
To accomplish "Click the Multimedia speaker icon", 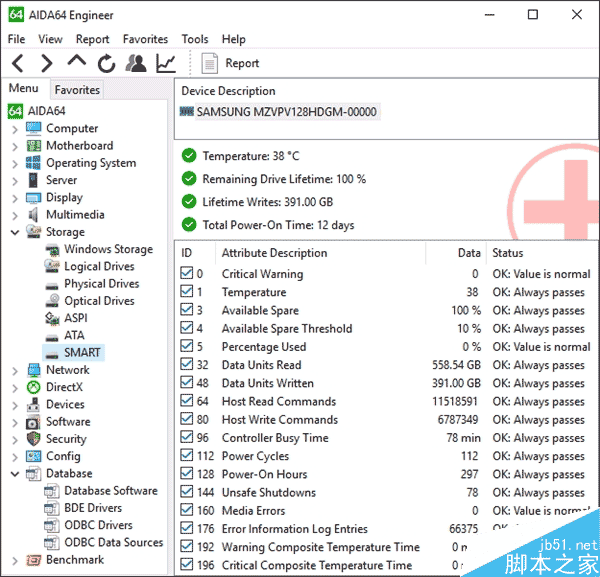I will tap(33, 215).
